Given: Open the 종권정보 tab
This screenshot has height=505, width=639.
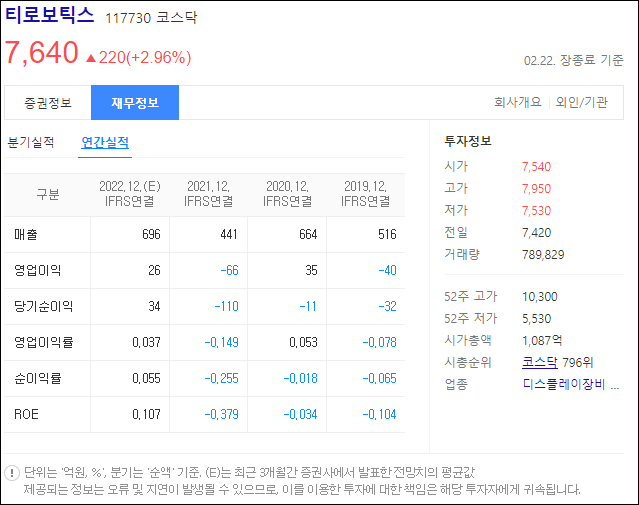Looking at the screenshot, I should point(48,103).
